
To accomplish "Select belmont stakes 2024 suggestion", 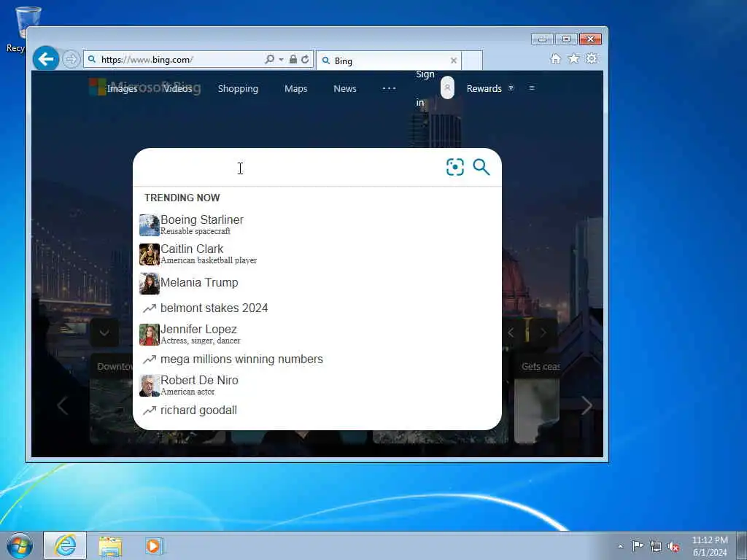I will coord(317,308).
